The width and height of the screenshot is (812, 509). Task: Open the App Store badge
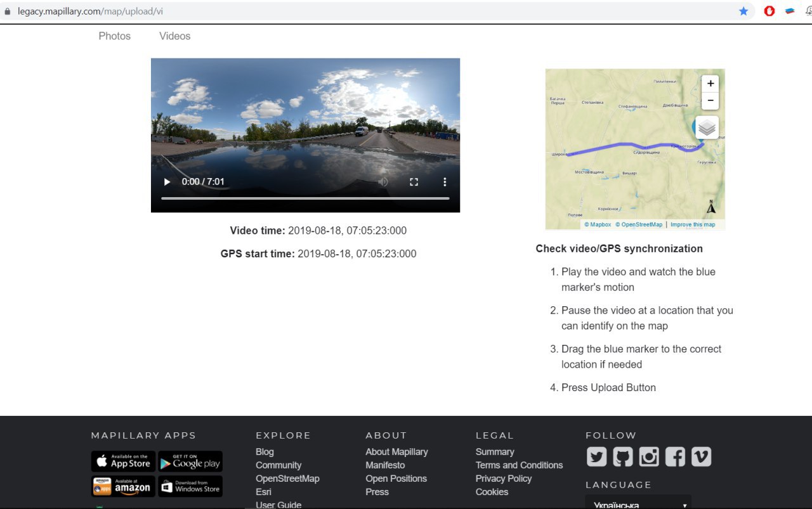pos(123,461)
